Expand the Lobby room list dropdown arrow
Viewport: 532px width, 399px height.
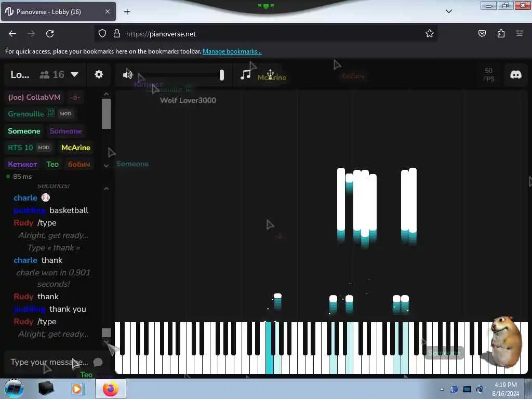75,74
